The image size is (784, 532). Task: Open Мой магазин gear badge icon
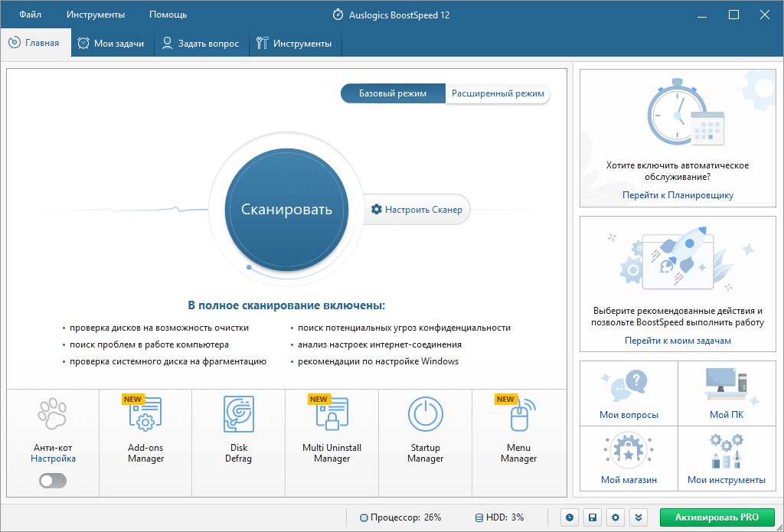(629, 452)
